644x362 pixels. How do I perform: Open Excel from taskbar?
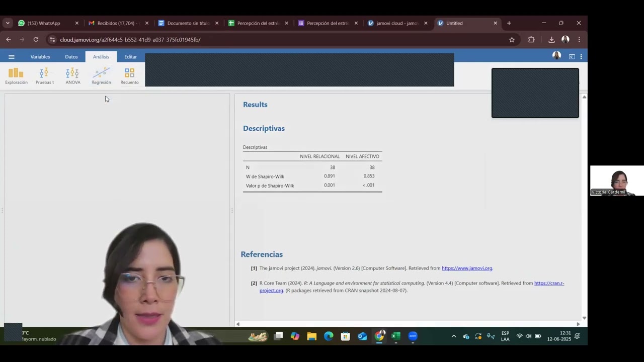click(x=396, y=336)
